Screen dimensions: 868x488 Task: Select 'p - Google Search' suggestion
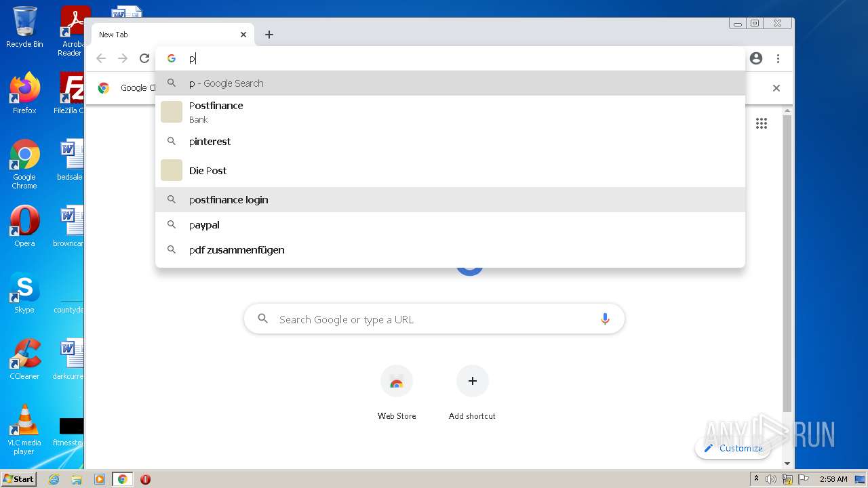pyautogui.click(x=450, y=83)
